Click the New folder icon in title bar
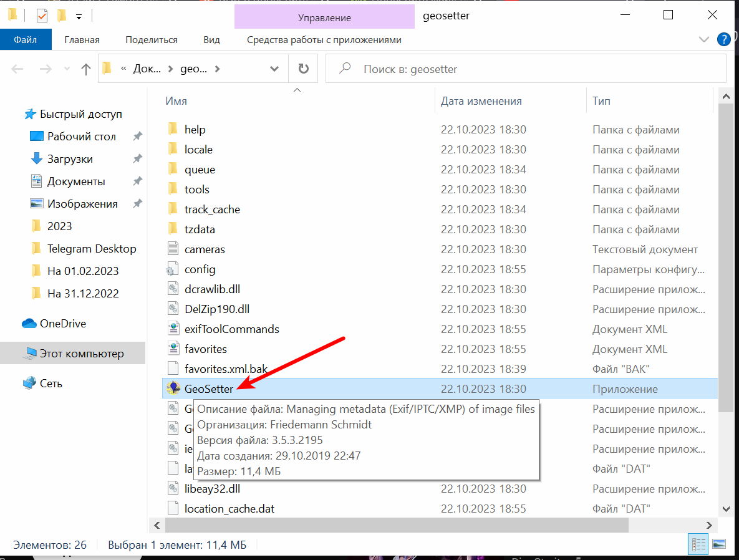Screen dimensions: 739x560 (x=62, y=16)
